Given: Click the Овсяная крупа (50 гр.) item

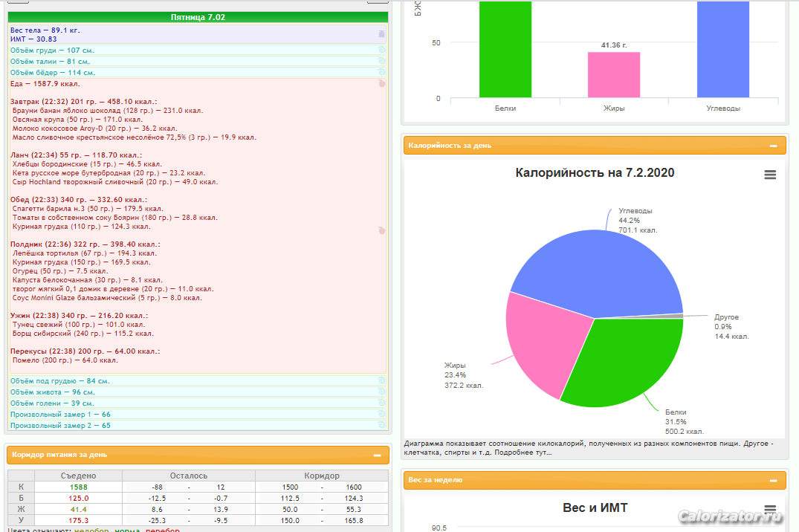Looking at the screenshot, I should (77, 119).
